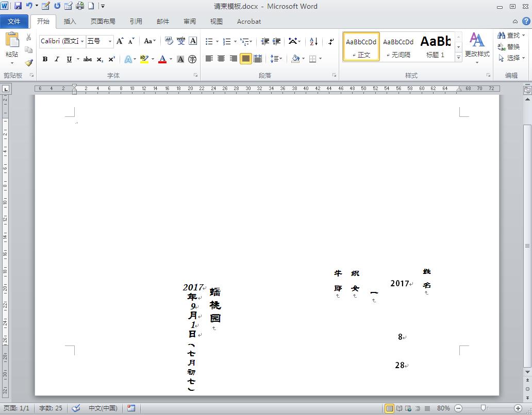Click the Phonetic Guide (wén) icon
532x415 pixels.
(181, 41)
